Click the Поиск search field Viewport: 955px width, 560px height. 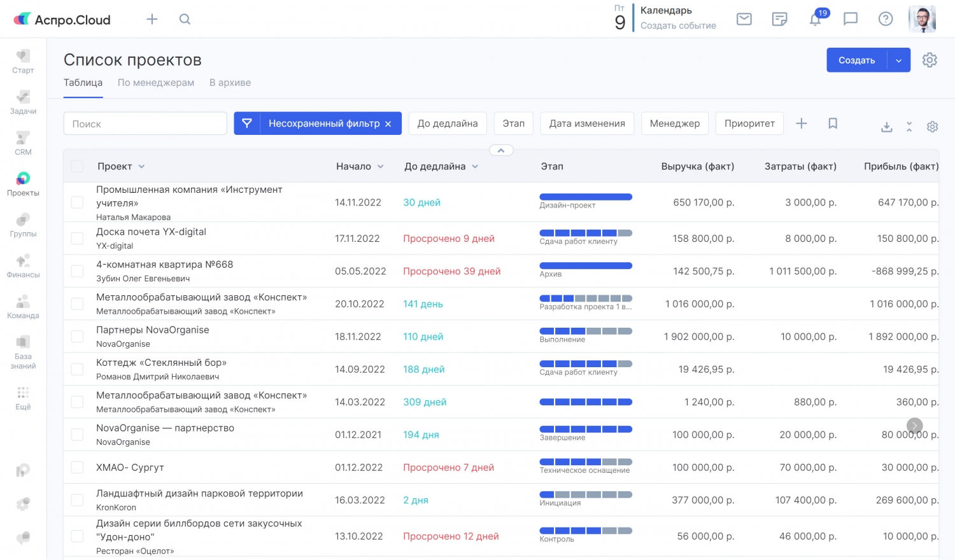pos(145,123)
